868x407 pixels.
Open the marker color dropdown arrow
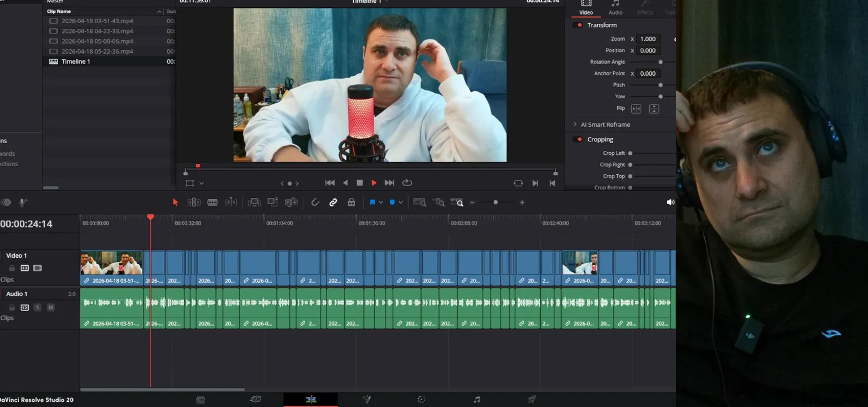(401, 202)
